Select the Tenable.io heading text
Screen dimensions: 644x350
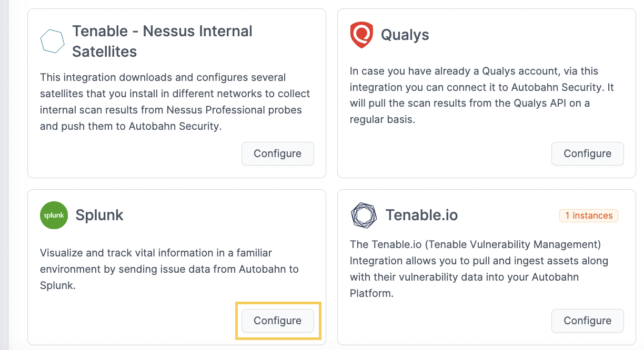(x=421, y=215)
